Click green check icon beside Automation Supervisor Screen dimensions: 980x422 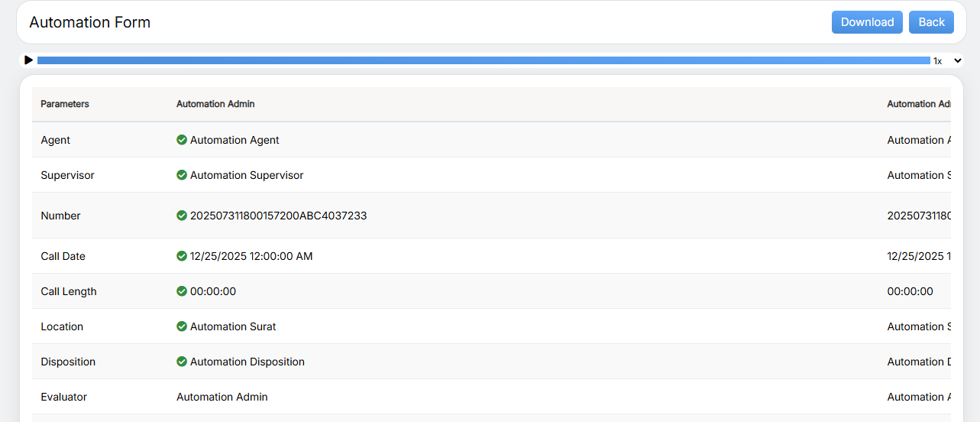(x=182, y=175)
